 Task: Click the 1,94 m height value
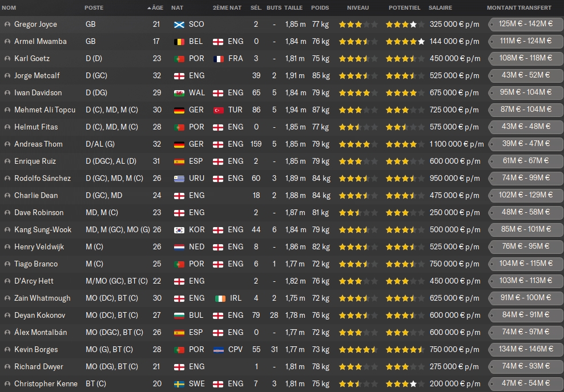295,110
